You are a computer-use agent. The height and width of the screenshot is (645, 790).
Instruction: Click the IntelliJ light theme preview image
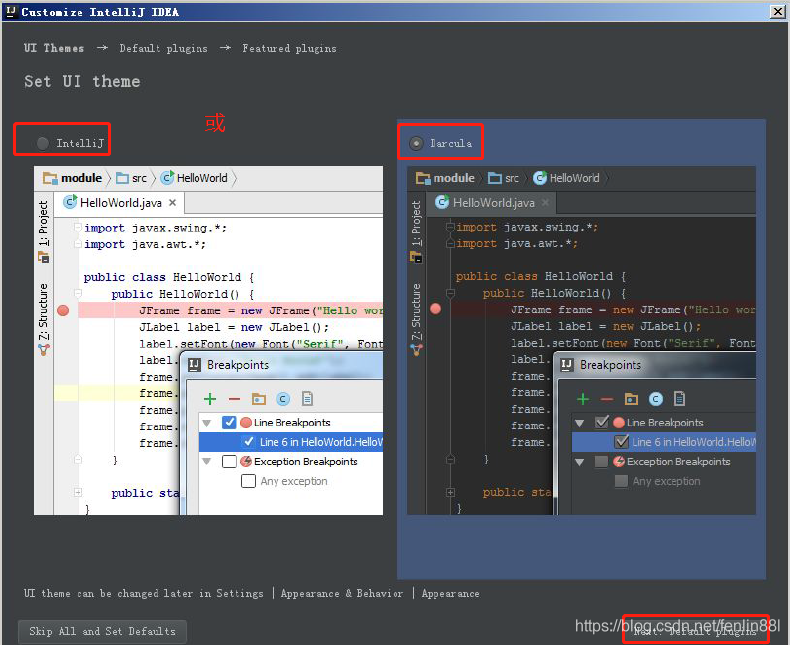pyautogui.click(x=208, y=341)
